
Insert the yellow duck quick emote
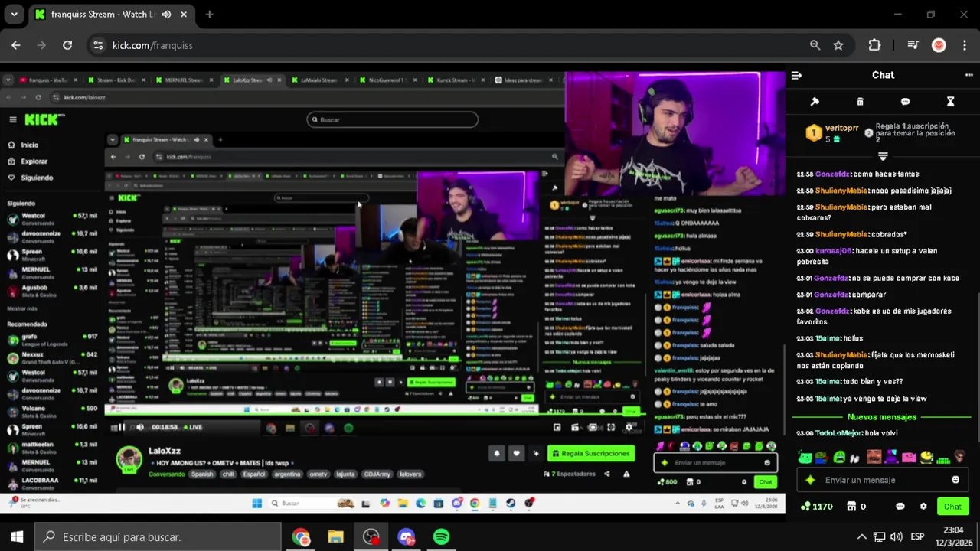[x=926, y=458]
